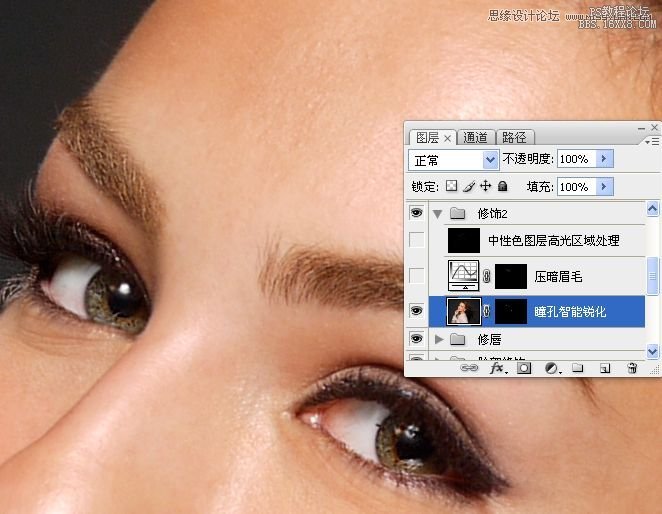Close the 图层 tab with its x

click(448, 139)
